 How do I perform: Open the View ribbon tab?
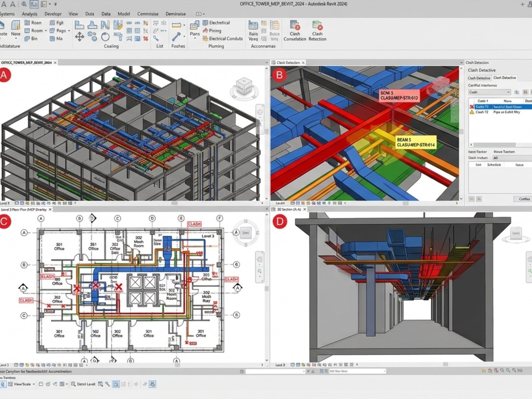pos(73,14)
